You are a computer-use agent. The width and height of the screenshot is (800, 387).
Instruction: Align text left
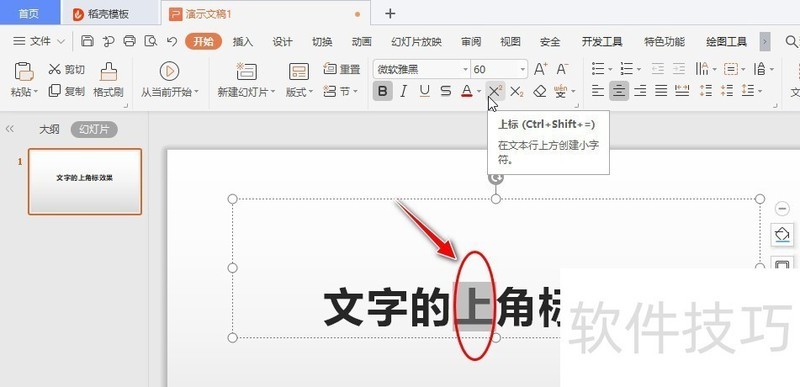coord(597,91)
